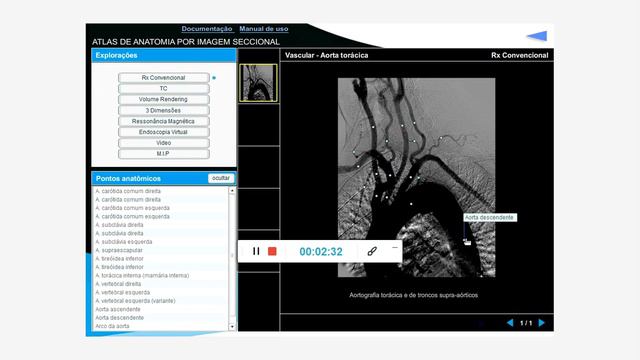The image size is (640, 360).
Task: Click the Pontos anatômicos panel header
Action: (164, 178)
